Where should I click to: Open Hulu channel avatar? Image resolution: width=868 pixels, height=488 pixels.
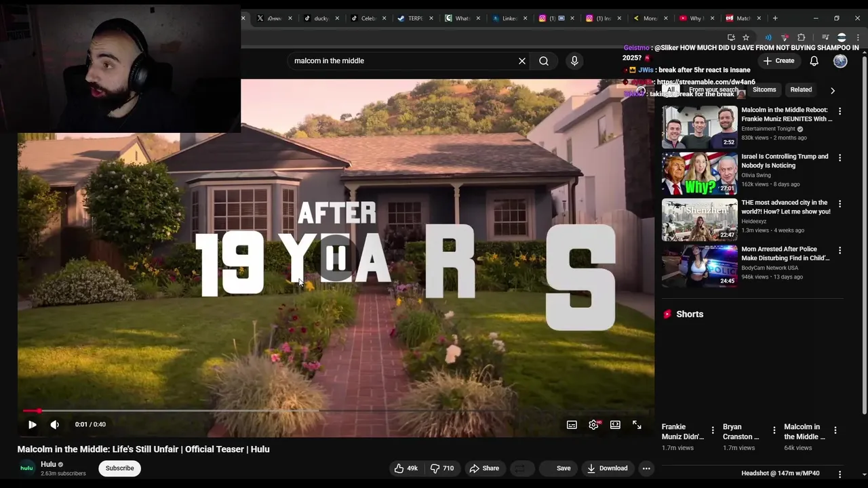point(26,468)
